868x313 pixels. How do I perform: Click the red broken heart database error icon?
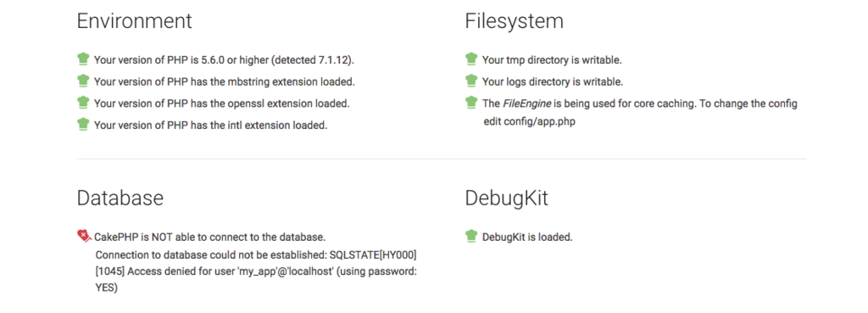(x=84, y=236)
